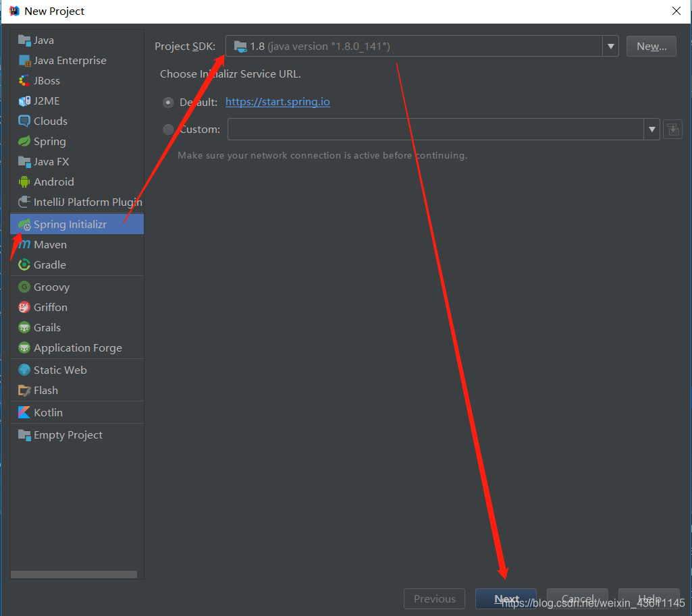692x616 pixels.
Task: Click the Spring leaf icon
Action: (24, 141)
